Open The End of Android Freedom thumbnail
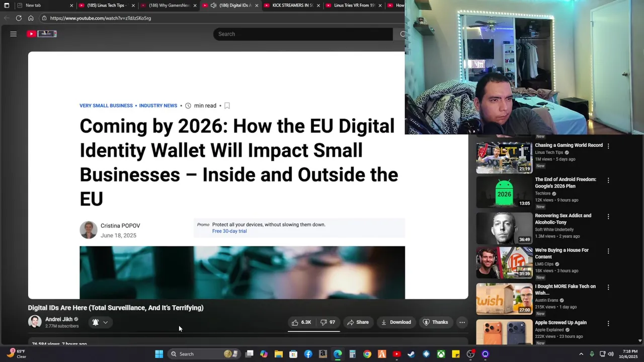Screen dimensions: 644x362 coord(504,192)
